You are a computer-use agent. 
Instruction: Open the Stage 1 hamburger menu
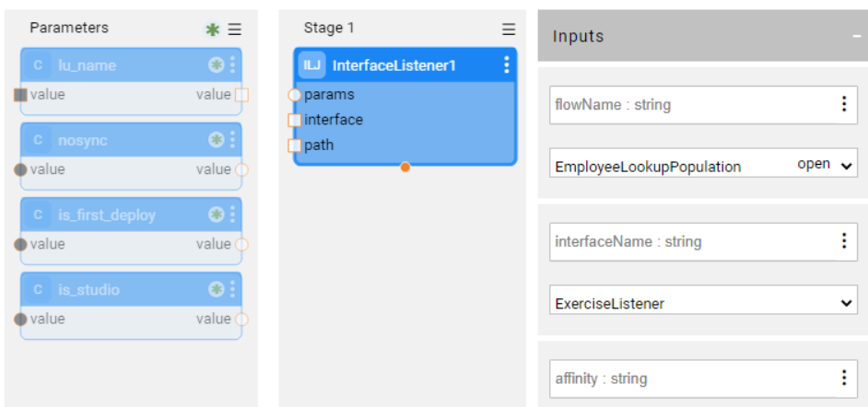pyautogui.click(x=509, y=29)
